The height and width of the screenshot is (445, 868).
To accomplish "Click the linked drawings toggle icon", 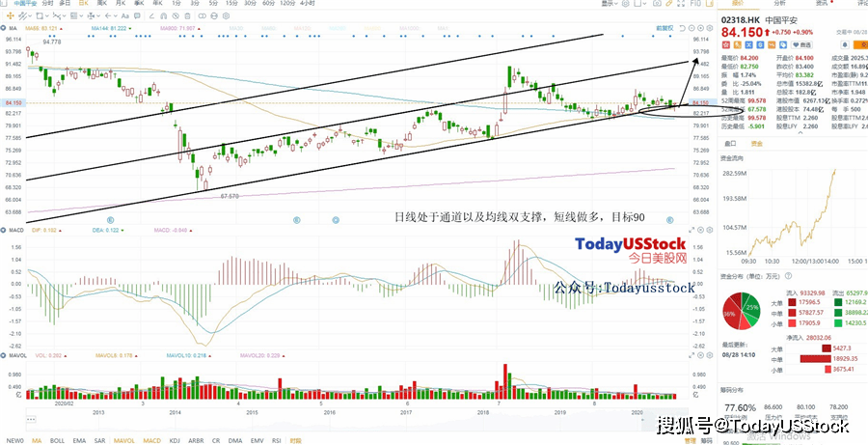I will (203, 16).
